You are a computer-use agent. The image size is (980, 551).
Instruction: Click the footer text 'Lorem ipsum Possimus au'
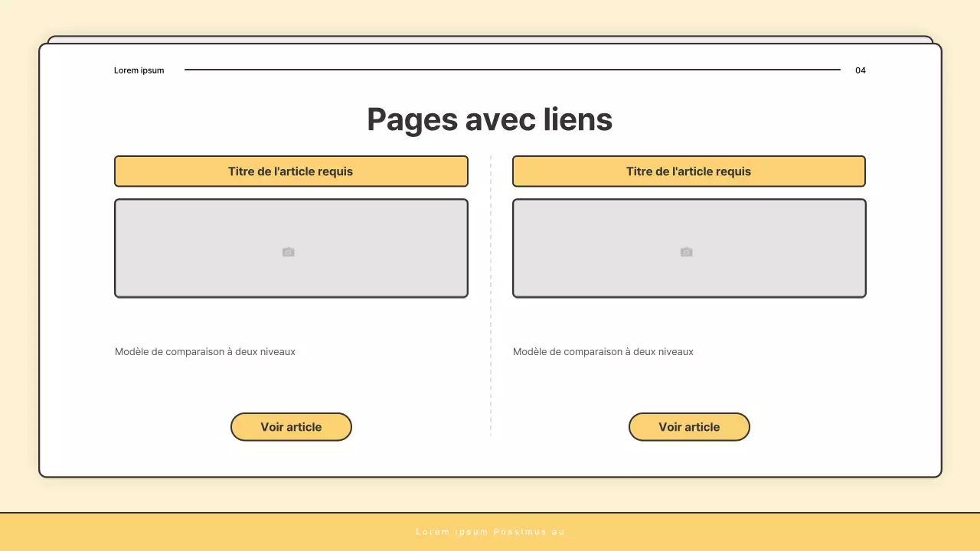(490, 531)
